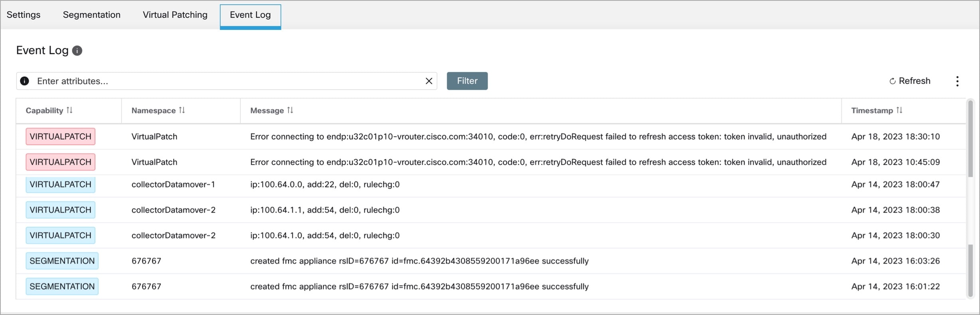Select collectorDatamover-2 namespace in the 18:00:30 row

point(174,235)
